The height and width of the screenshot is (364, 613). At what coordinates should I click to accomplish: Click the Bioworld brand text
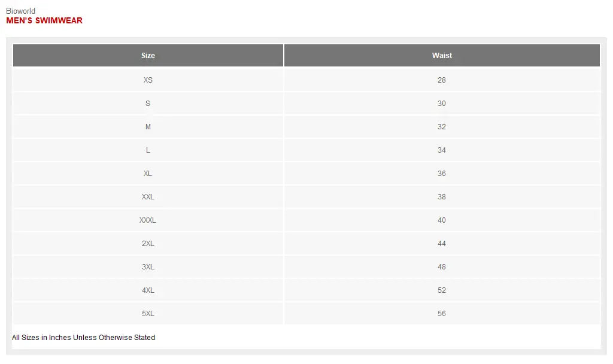20,11
